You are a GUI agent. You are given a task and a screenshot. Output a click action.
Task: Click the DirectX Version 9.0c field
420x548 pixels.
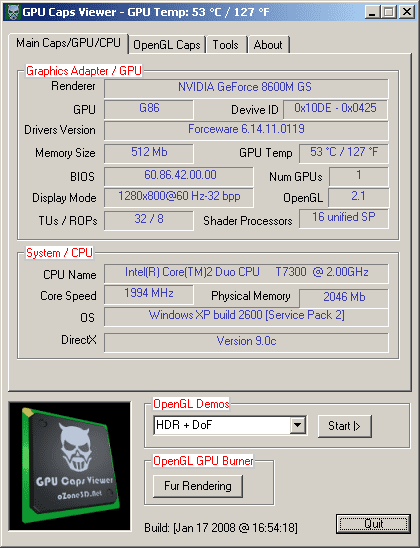pos(246,343)
